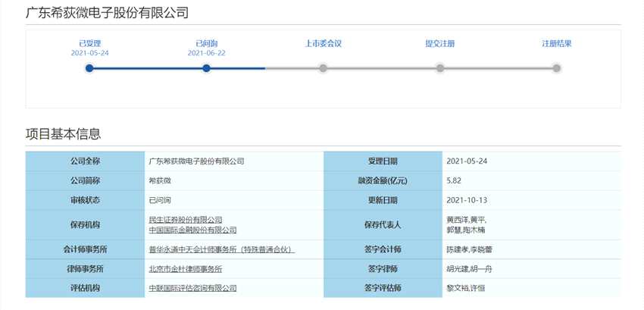
Task: Open the 中国国际金融股份有限公司 sponsor link
Action: [x=192, y=230]
